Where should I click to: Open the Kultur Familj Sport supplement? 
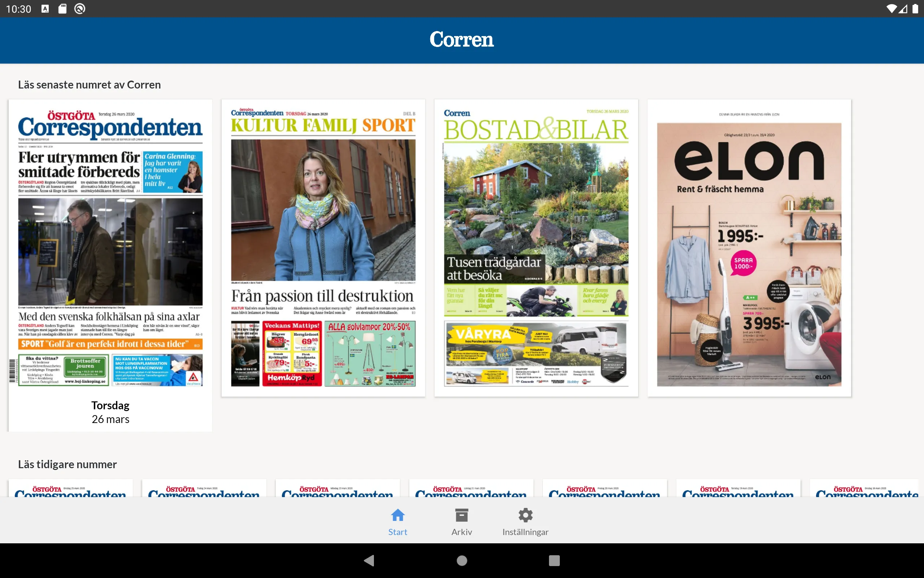click(323, 248)
